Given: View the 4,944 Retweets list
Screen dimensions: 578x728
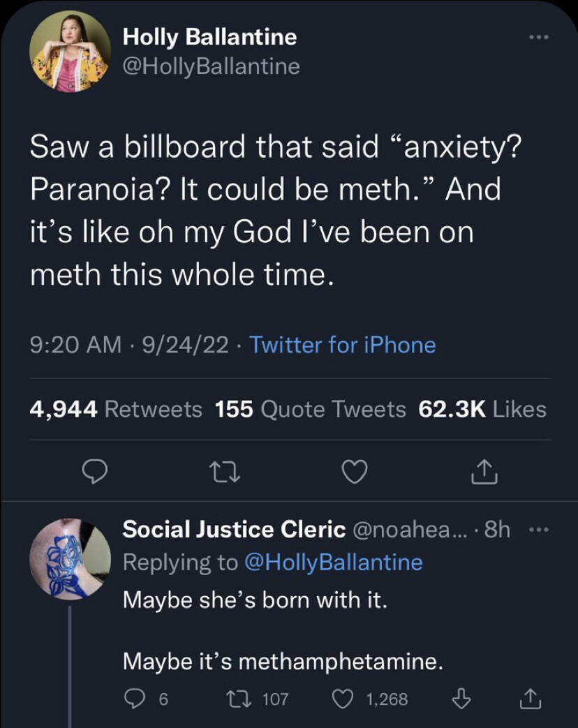Looking at the screenshot, I should coord(116,409).
